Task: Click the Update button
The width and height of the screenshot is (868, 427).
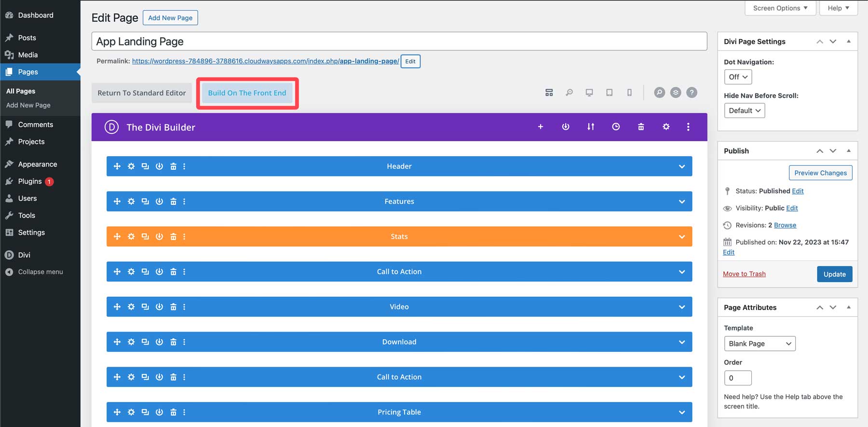Action: pos(834,274)
